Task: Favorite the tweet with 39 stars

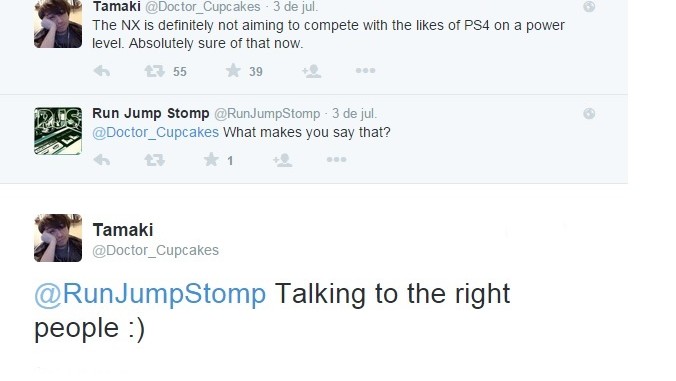Action: pyautogui.click(x=233, y=71)
